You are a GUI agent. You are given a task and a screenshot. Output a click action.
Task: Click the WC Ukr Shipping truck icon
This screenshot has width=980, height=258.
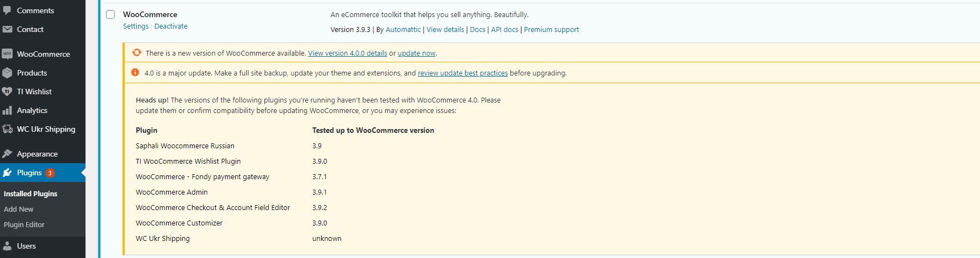[7, 129]
